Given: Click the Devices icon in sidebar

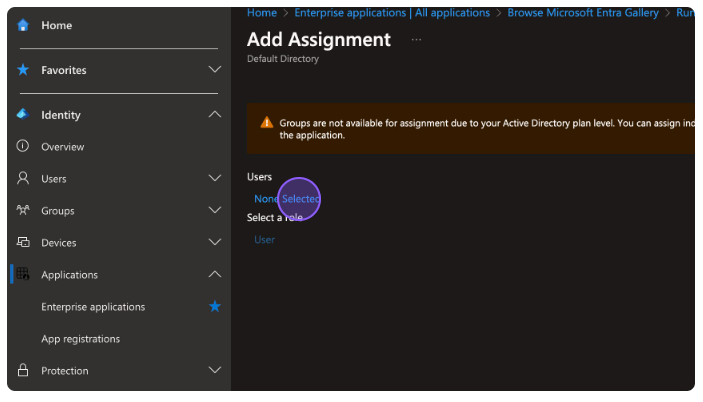Looking at the screenshot, I should pos(23,243).
